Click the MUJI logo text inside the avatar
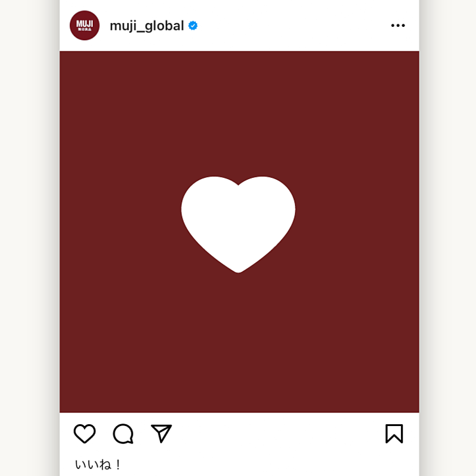Viewport: 476px width, 476px height. point(84,24)
